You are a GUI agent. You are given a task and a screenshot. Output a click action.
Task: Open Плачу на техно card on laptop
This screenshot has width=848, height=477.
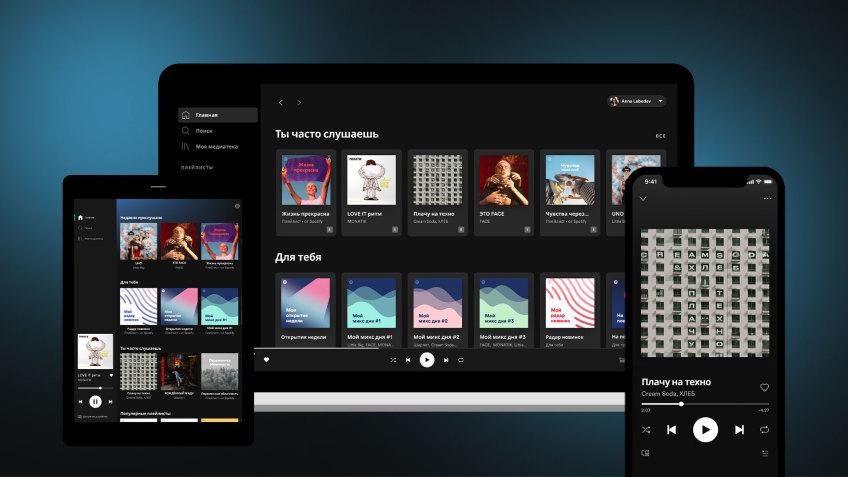[x=438, y=193]
